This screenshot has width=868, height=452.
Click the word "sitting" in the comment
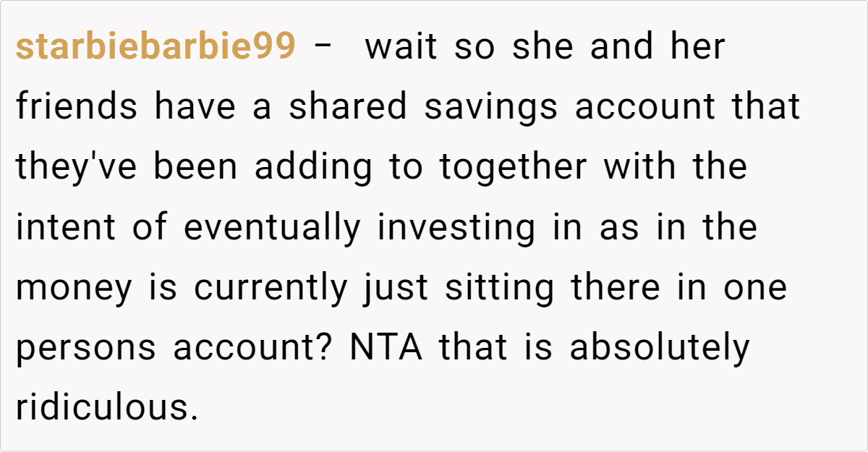pyautogui.click(x=500, y=287)
